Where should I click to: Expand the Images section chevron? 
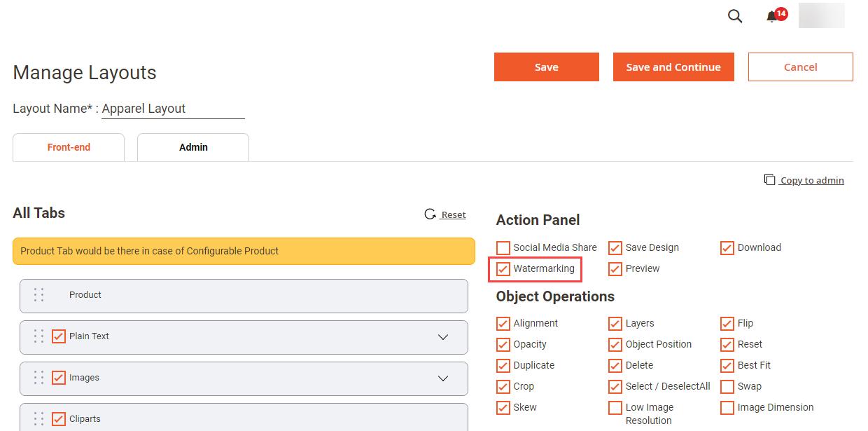pyautogui.click(x=442, y=378)
